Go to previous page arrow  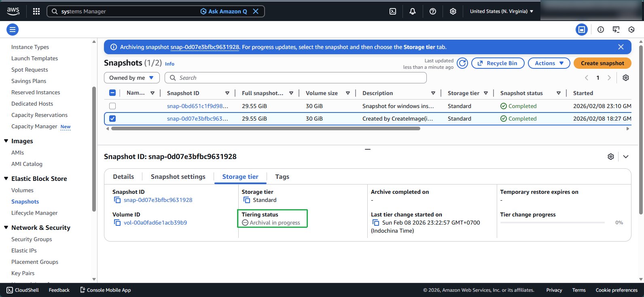587,78
